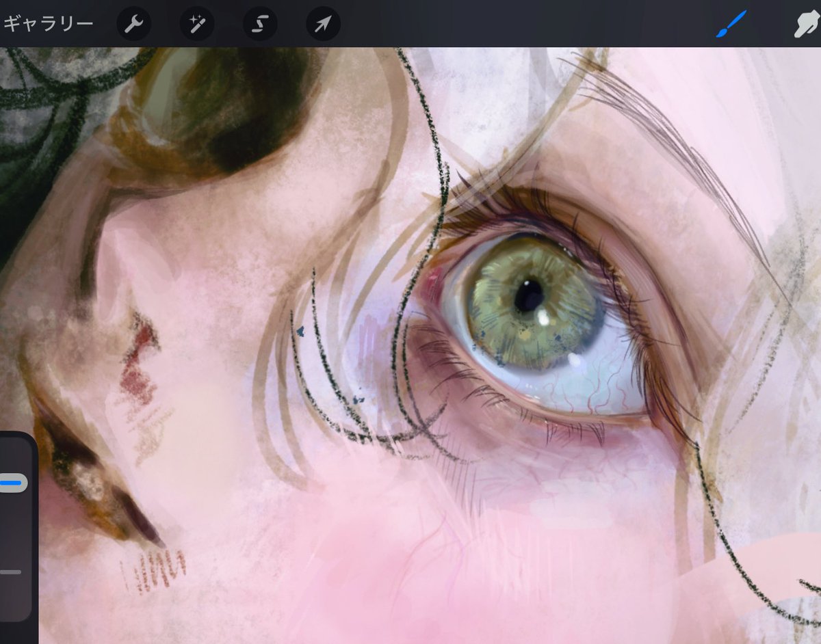Adjust the brush size slider handle
Screen dimensions: 821x644
click(x=12, y=483)
